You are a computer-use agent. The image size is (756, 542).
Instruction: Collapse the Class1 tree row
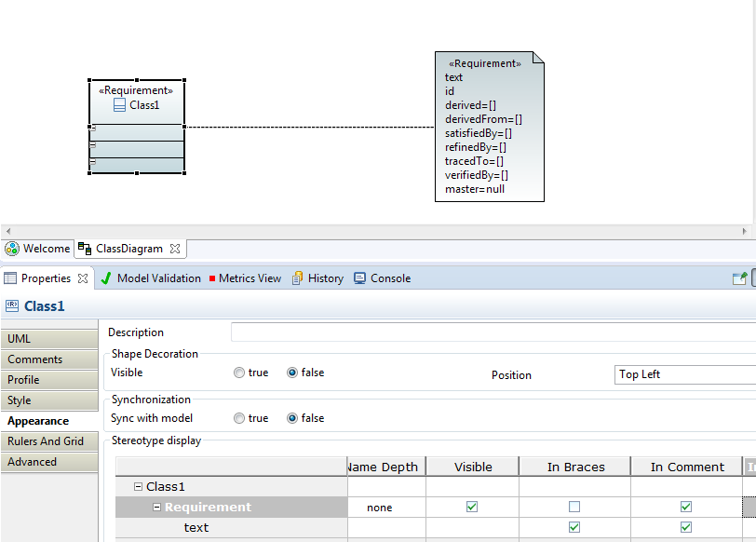[x=138, y=486]
